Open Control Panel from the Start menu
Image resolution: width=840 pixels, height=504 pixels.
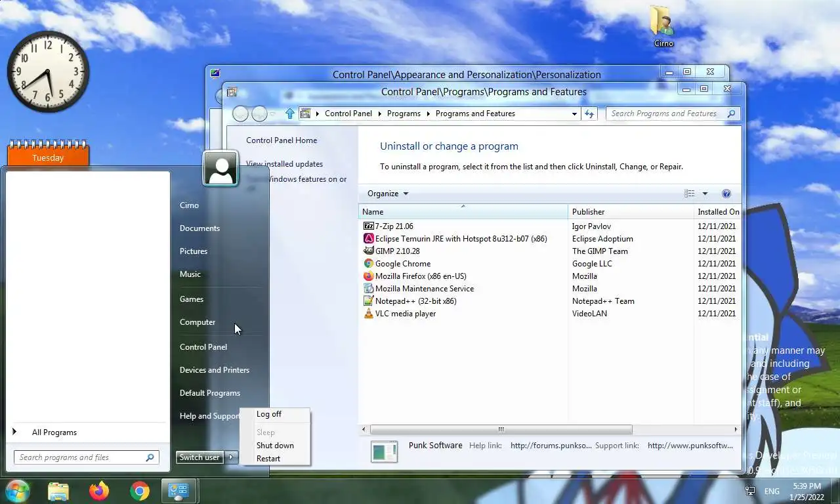[203, 347]
